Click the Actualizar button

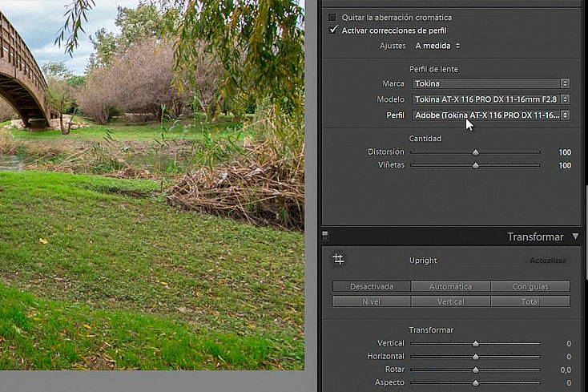tap(547, 261)
